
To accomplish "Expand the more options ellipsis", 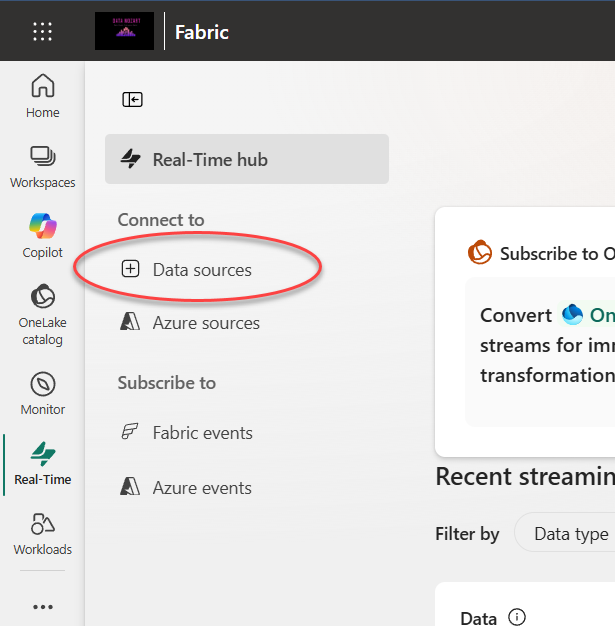I will 42,606.
